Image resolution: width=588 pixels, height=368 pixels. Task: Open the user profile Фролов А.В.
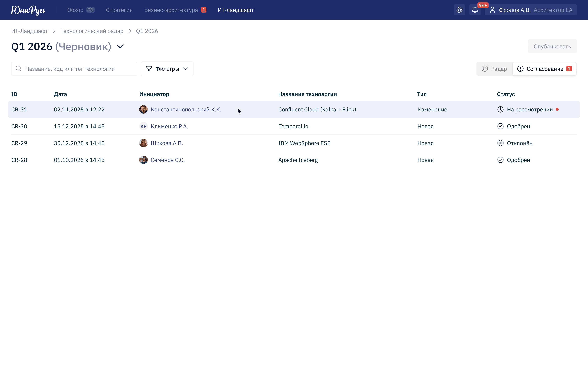530,10
